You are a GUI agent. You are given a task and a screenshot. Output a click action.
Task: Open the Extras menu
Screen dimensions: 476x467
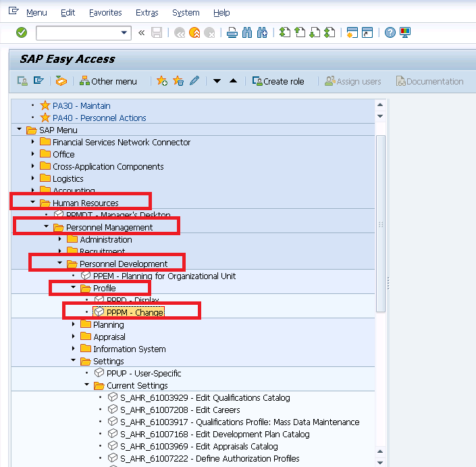147,13
